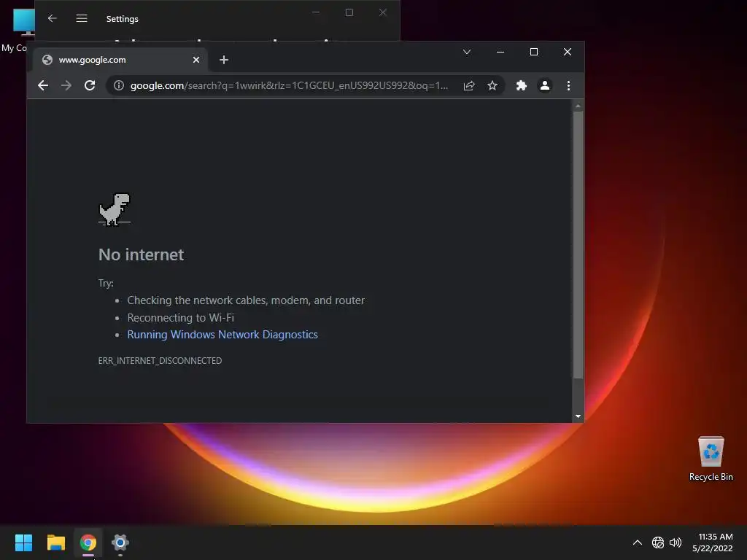Image resolution: width=747 pixels, height=560 pixels.
Task: Open the Chrome profile avatar
Action: pos(544,86)
